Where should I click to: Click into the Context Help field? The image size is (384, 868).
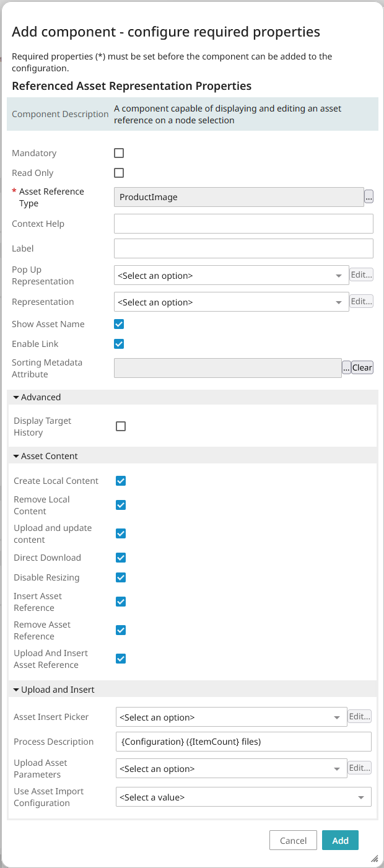[x=243, y=224]
